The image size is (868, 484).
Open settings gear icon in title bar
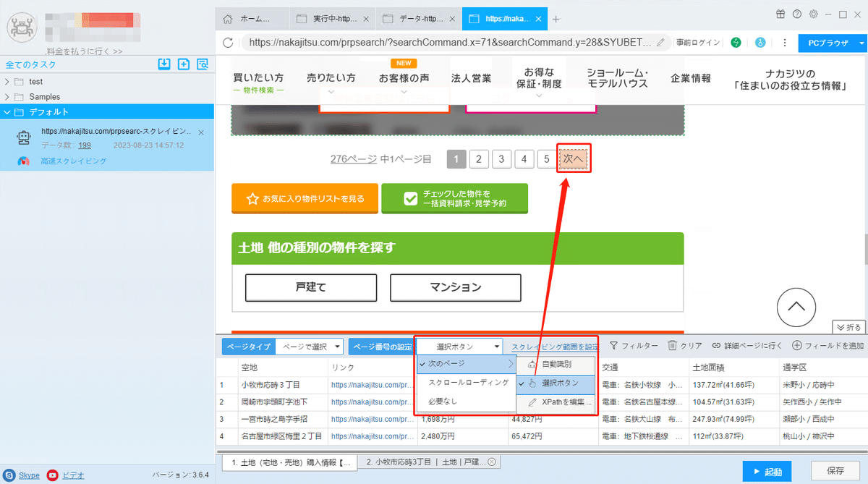click(x=814, y=14)
